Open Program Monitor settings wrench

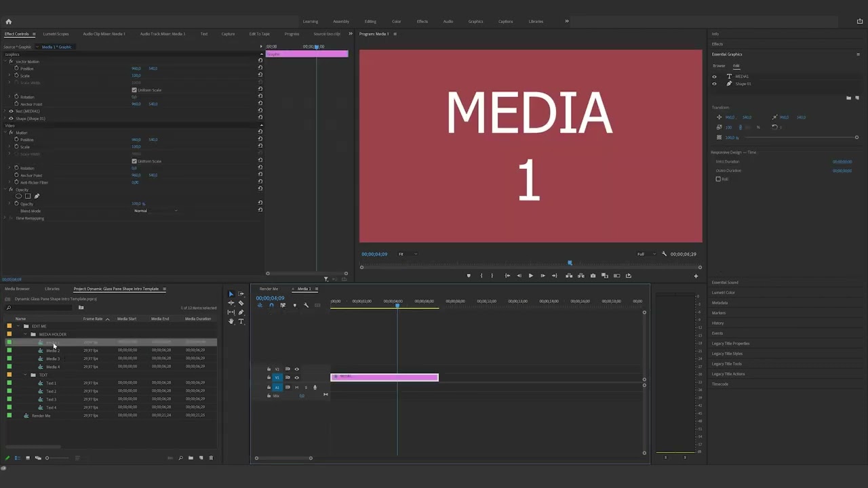pos(664,254)
